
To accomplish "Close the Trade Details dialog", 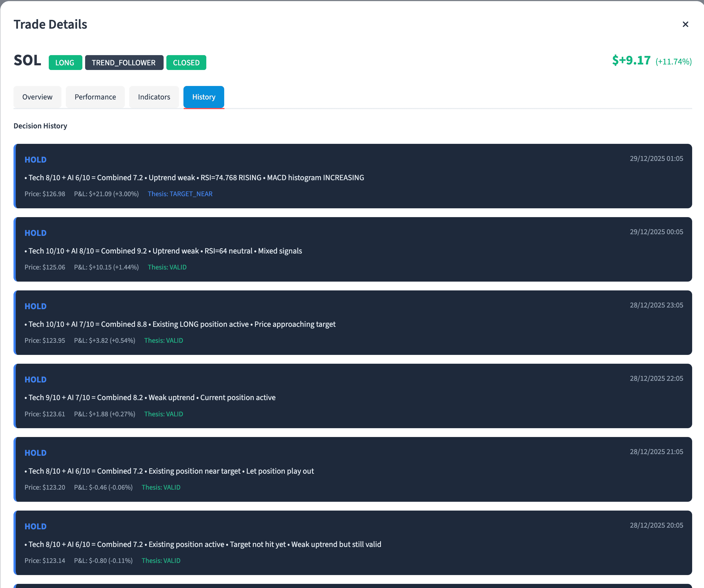I will click(x=685, y=25).
